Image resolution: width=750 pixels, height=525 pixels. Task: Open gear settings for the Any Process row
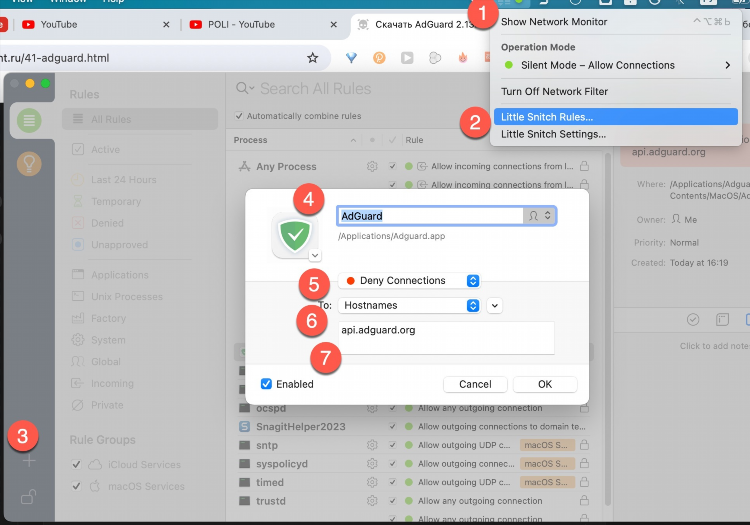point(372,166)
